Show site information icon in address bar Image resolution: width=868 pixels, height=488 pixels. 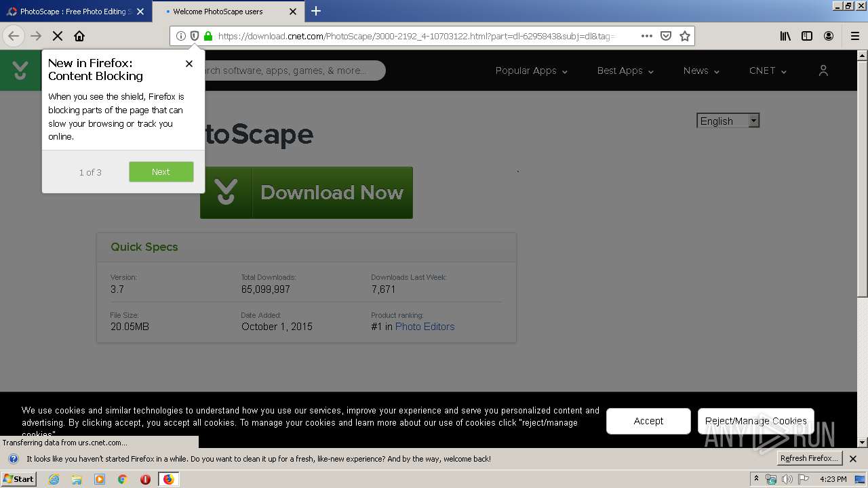click(x=181, y=36)
